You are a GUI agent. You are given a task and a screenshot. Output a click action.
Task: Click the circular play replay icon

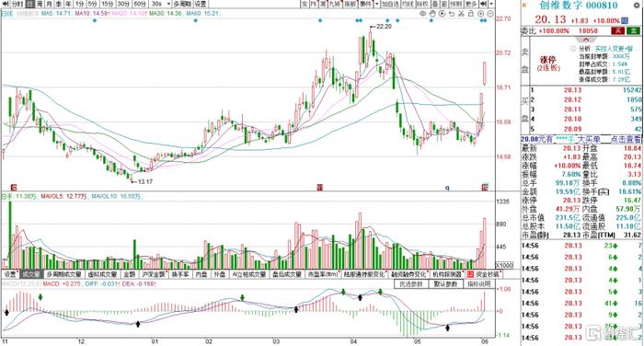[x=442, y=14]
